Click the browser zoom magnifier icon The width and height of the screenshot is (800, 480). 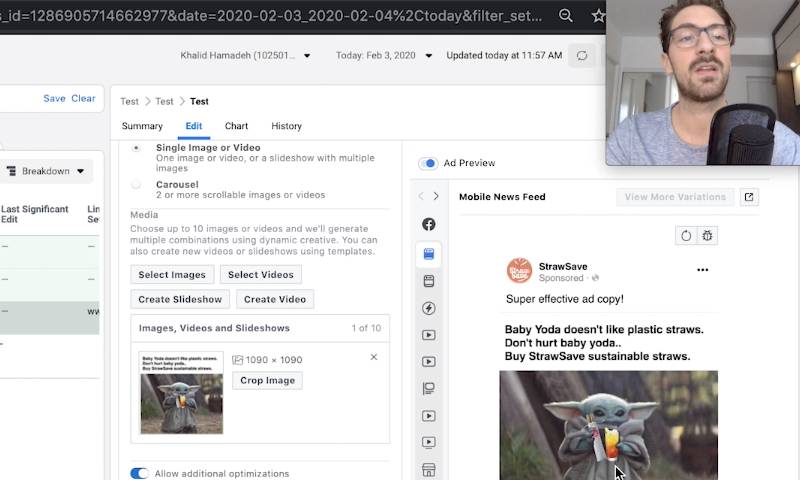565,15
